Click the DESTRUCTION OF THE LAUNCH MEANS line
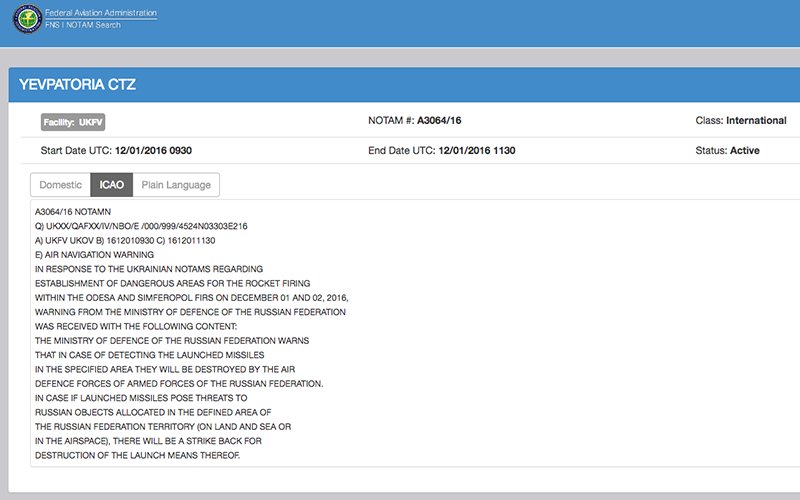This screenshot has height=500, width=800. coord(137,455)
